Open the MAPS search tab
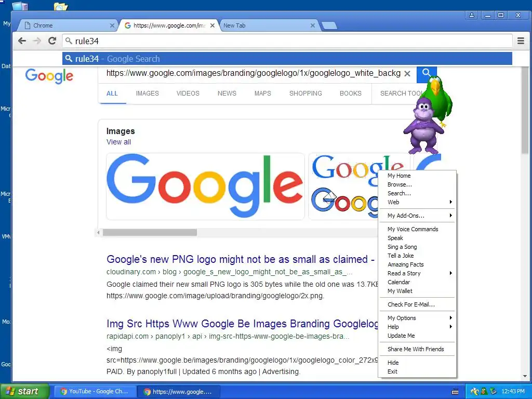The height and width of the screenshot is (399, 532). (x=262, y=94)
